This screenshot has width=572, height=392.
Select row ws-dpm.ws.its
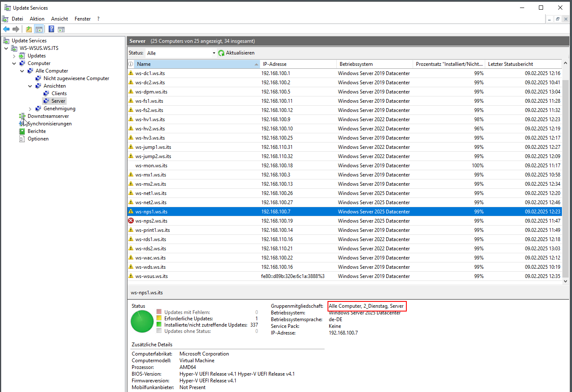pyautogui.click(x=344, y=92)
